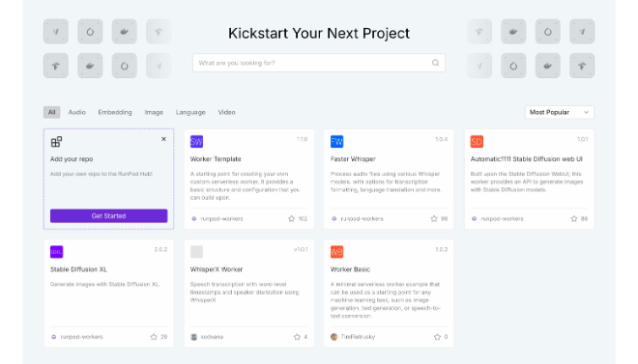Select the All filter tab
The image size is (638, 364).
(x=51, y=112)
